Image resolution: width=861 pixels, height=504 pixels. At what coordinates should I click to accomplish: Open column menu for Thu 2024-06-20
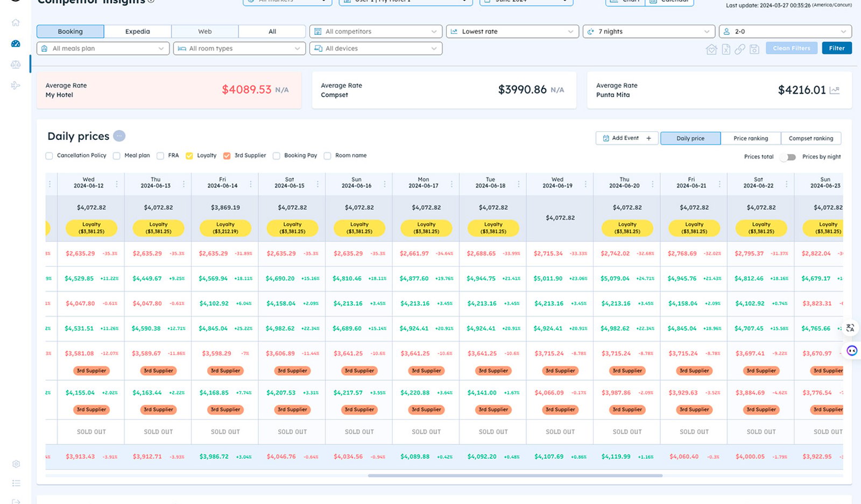[x=653, y=184]
